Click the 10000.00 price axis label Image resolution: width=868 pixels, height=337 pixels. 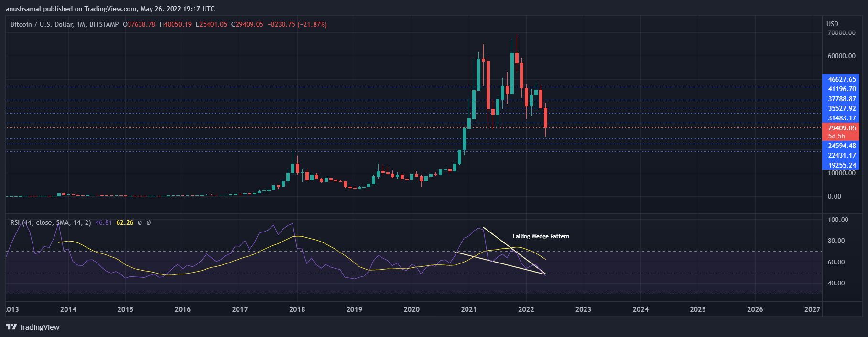tap(842, 173)
